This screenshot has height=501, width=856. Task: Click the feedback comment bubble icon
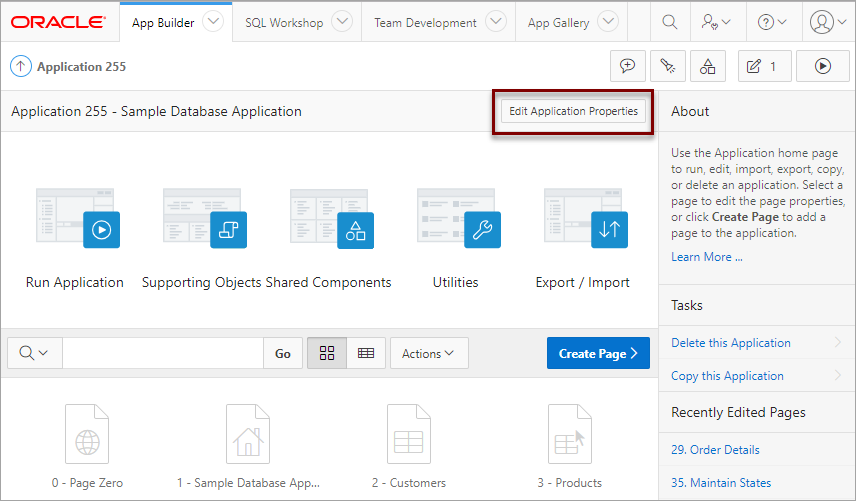(628, 66)
